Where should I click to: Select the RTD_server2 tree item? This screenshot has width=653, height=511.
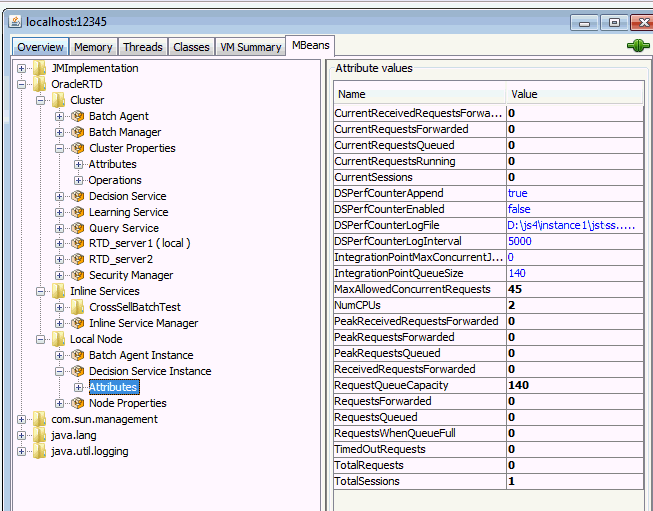[121, 259]
